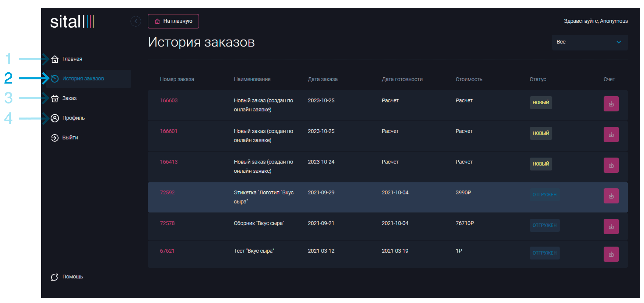Click ready date 2021-03-19

click(395, 251)
